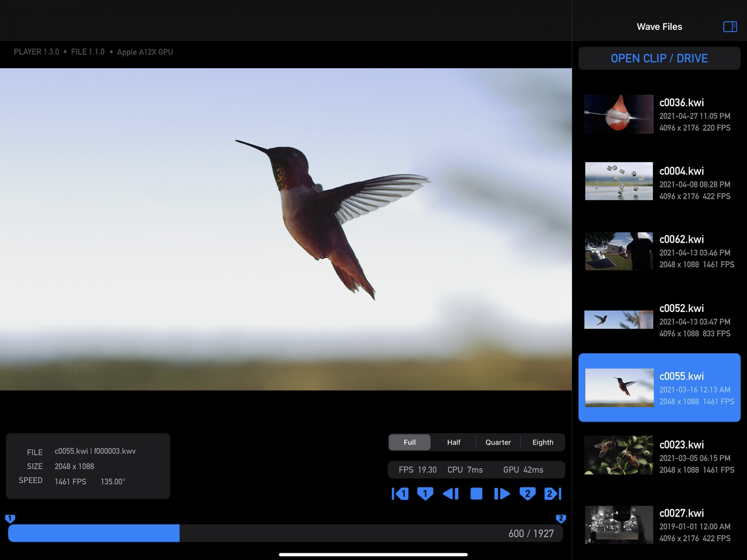
Task: Step back one frame
Action: pyautogui.click(x=451, y=494)
